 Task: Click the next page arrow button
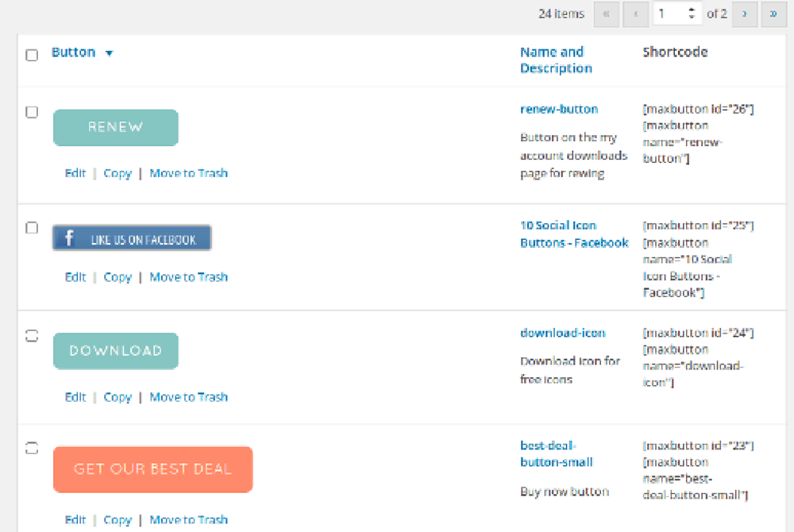tap(744, 14)
